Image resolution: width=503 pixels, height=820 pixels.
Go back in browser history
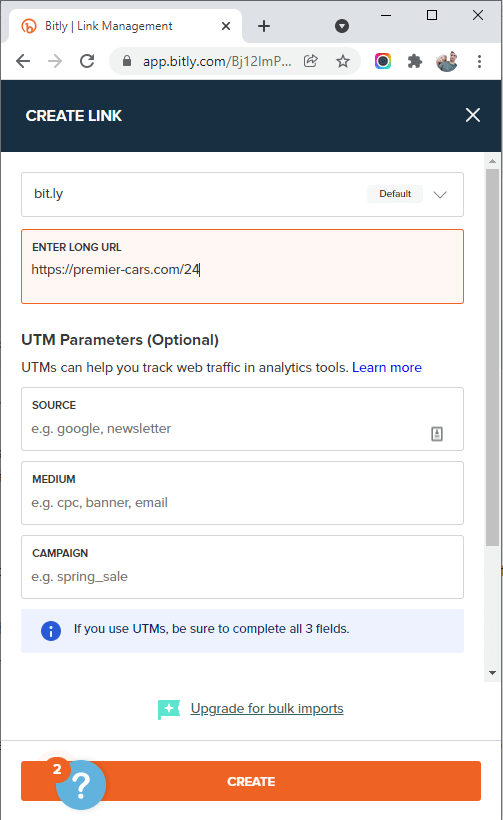23,61
